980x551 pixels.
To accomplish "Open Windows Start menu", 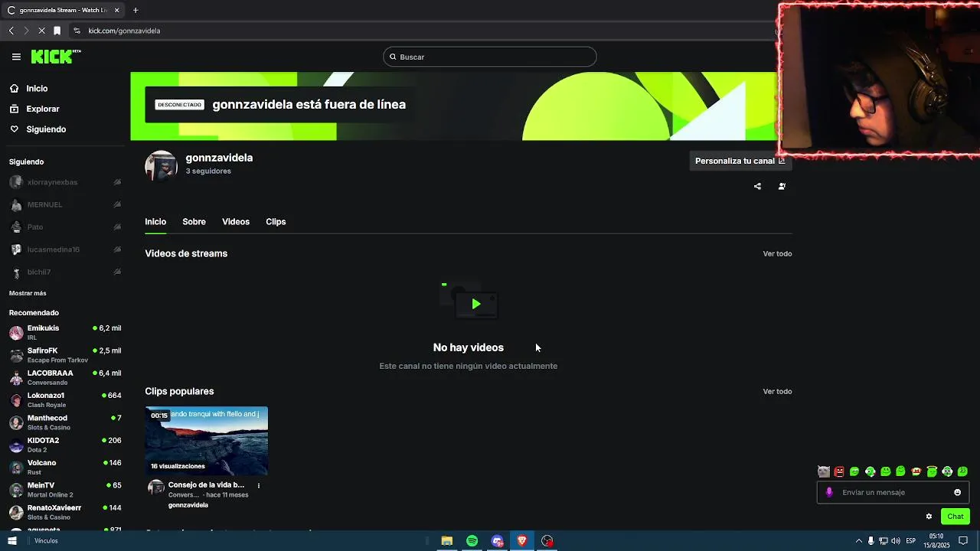I will point(12,541).
